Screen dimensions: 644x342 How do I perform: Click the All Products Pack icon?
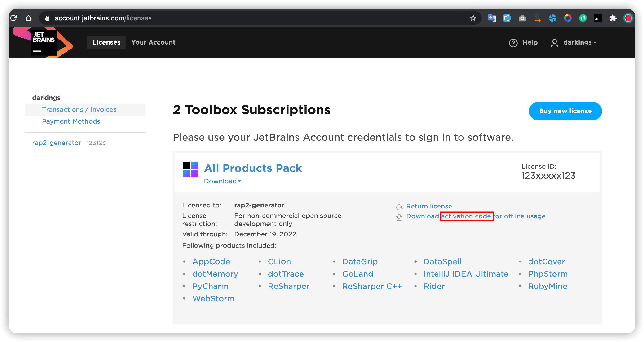(190, 169)
